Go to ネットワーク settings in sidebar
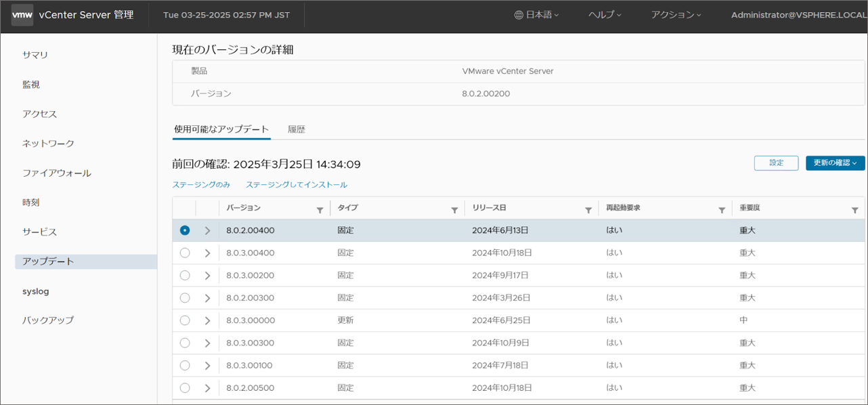The image size is (868, 405). pyautogui.click(x=48, y=144)
